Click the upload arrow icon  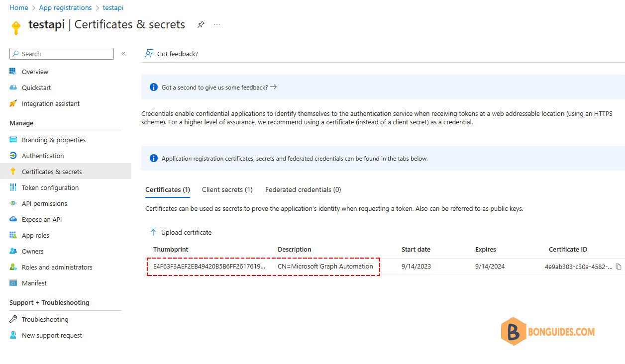point(153,232)
